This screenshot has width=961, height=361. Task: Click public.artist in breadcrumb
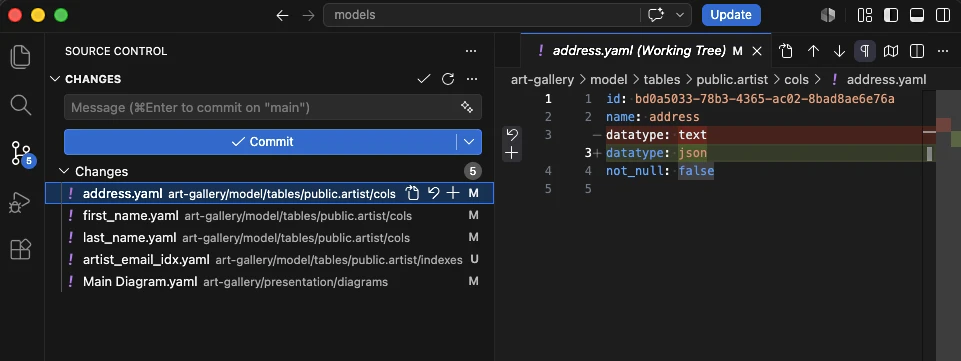[x=732, y=80]
